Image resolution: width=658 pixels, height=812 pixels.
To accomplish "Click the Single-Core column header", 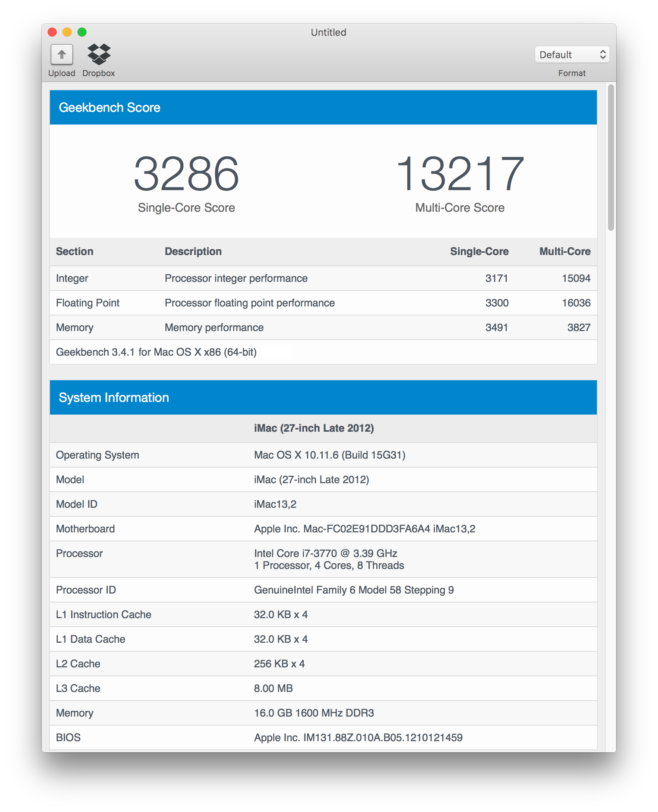I will coord(479,251).
